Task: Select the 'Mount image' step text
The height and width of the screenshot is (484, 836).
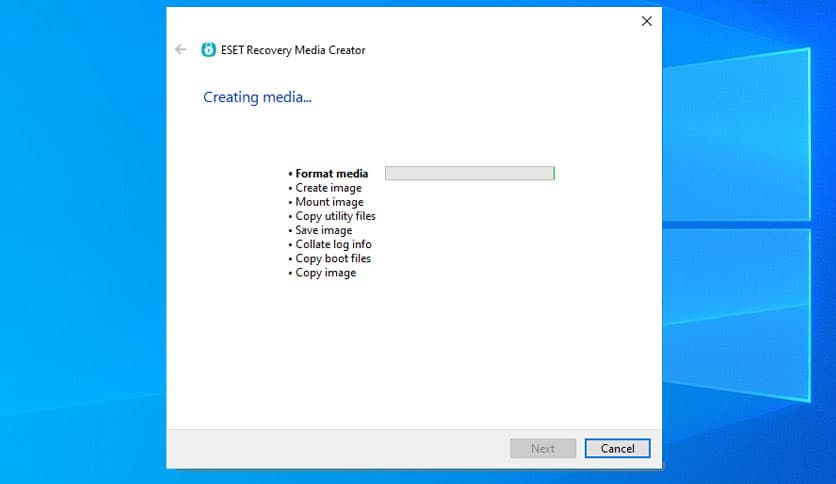Action: [x=329, y=202]
